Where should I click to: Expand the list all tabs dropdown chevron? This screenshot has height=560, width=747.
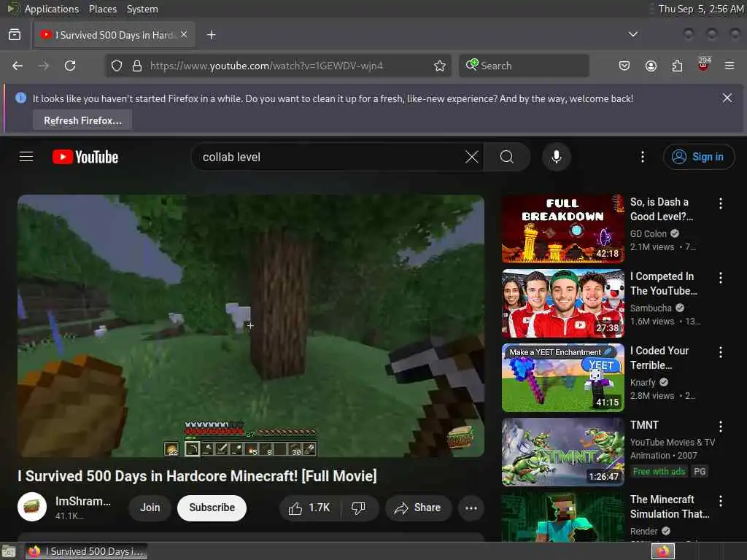(x=632, y=34)
